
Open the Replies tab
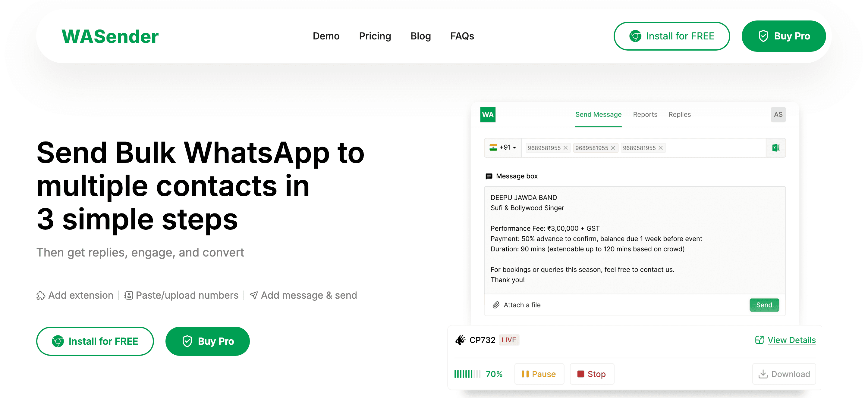tap(679, 114)
